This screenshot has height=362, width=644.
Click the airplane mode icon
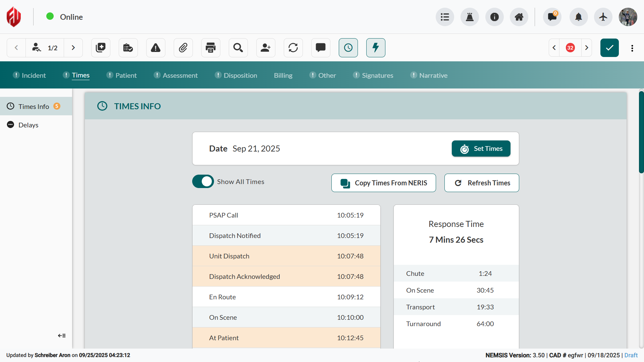click(602, 17)
